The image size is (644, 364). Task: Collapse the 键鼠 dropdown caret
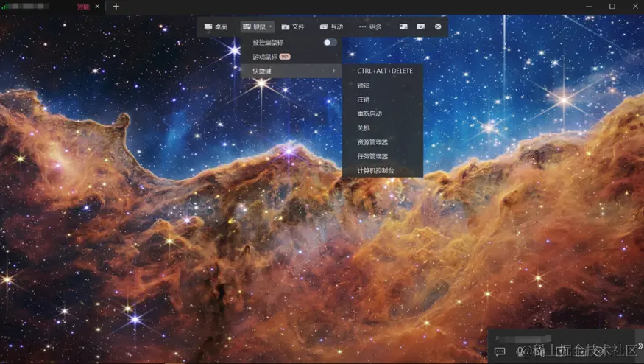pos(270,27)
